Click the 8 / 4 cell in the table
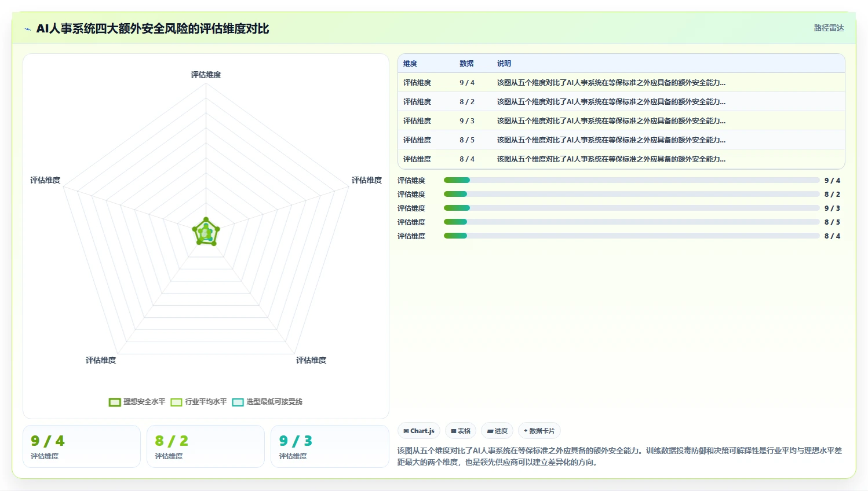Image resolution: width=868 pixels, height=491 pixels. click(467, 159)
